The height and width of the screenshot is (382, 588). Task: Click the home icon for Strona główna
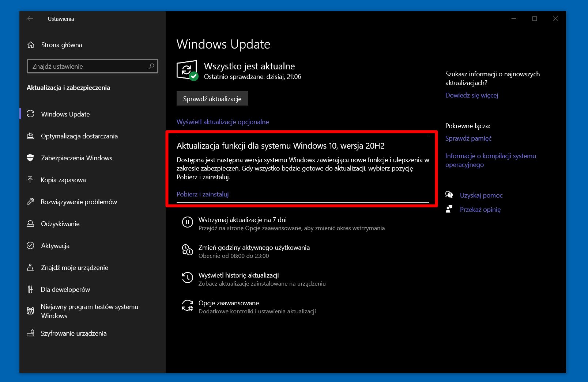pos(31,45)
